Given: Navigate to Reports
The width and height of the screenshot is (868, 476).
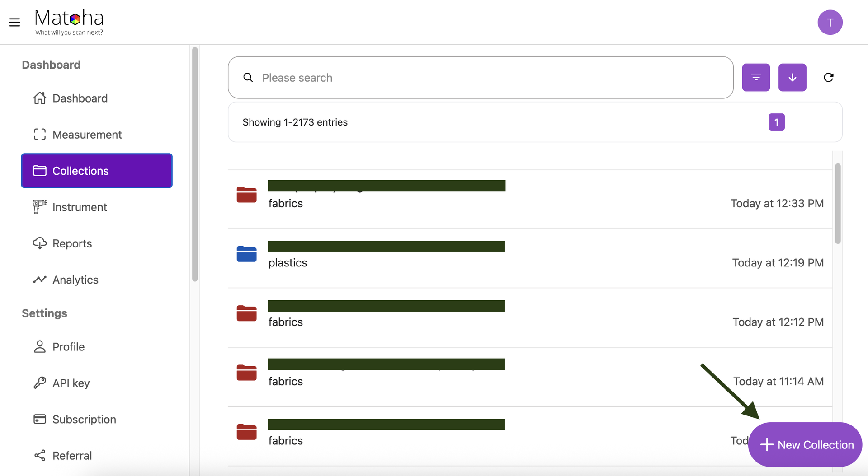Looking at the screenshot, I should pos(72,243).
